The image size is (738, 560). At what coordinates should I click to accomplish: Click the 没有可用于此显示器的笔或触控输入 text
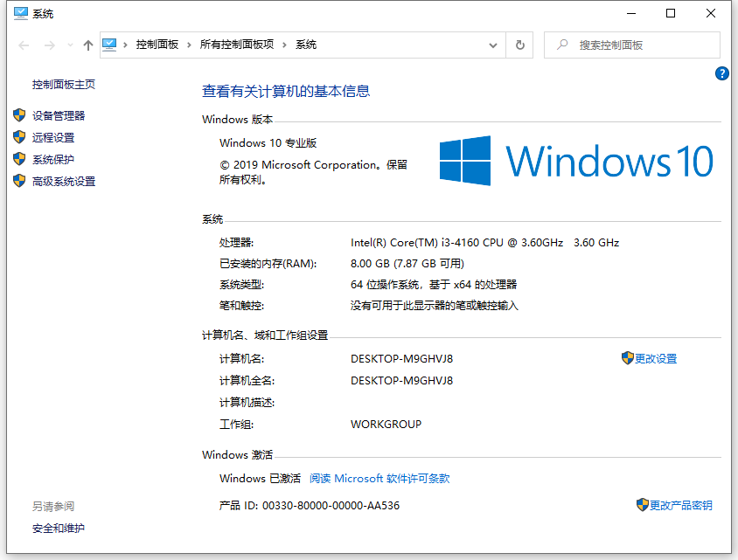pos(434,306)
